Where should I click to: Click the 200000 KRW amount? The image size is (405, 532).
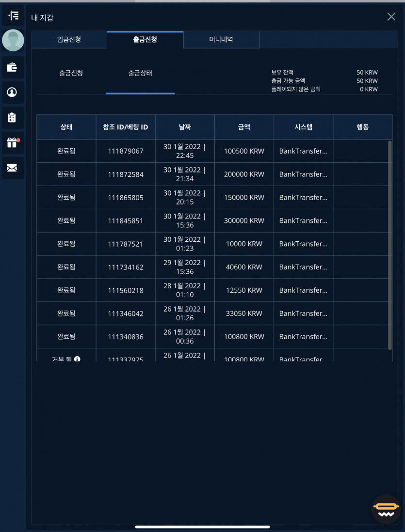click(244, 174)
